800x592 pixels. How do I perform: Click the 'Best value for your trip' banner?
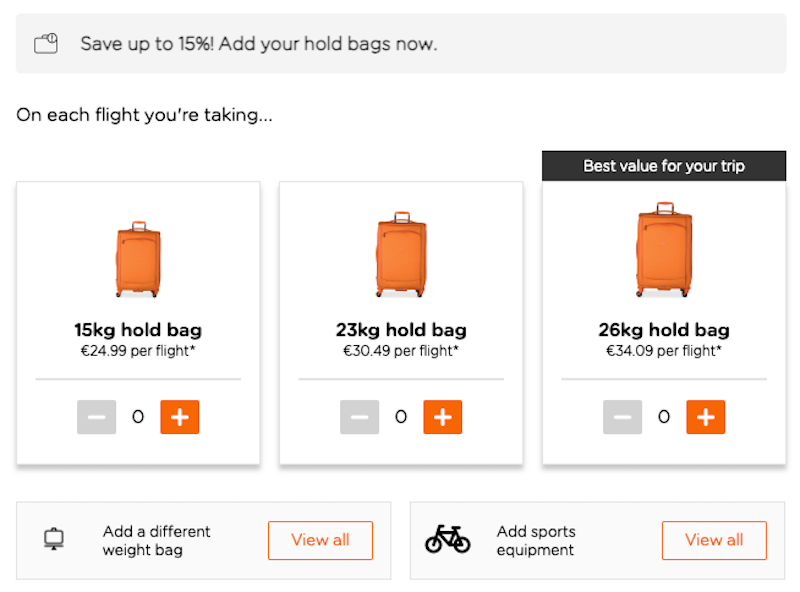point(664,166)
